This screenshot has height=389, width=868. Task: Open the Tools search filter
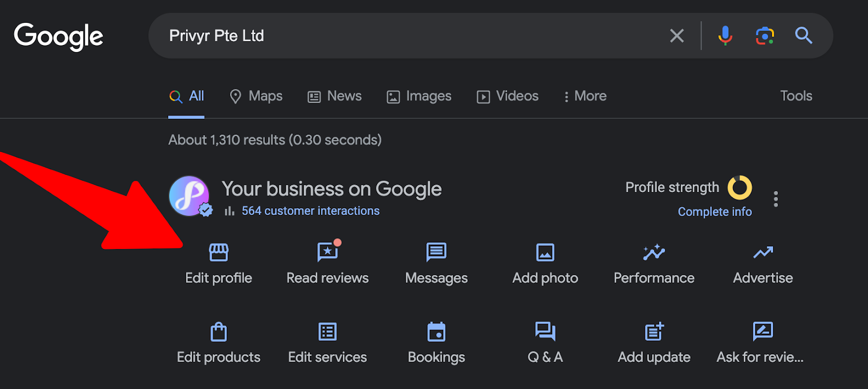(x=796, y=96)
